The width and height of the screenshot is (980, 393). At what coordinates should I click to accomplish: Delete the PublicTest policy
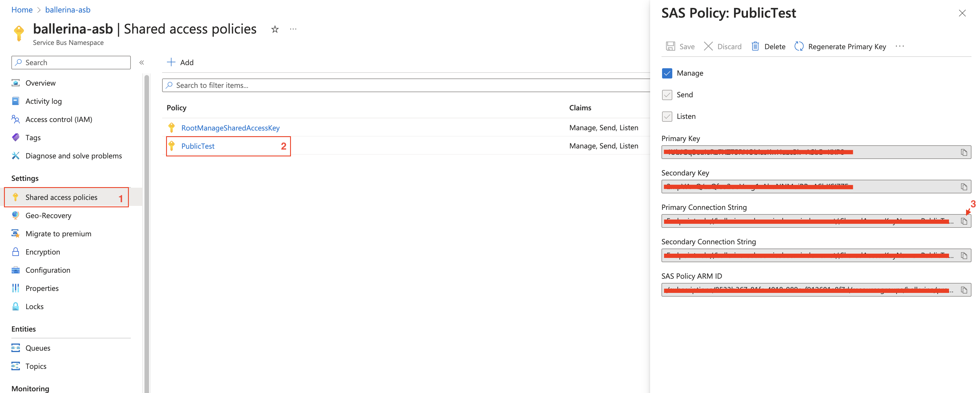(x=768, y=46)
